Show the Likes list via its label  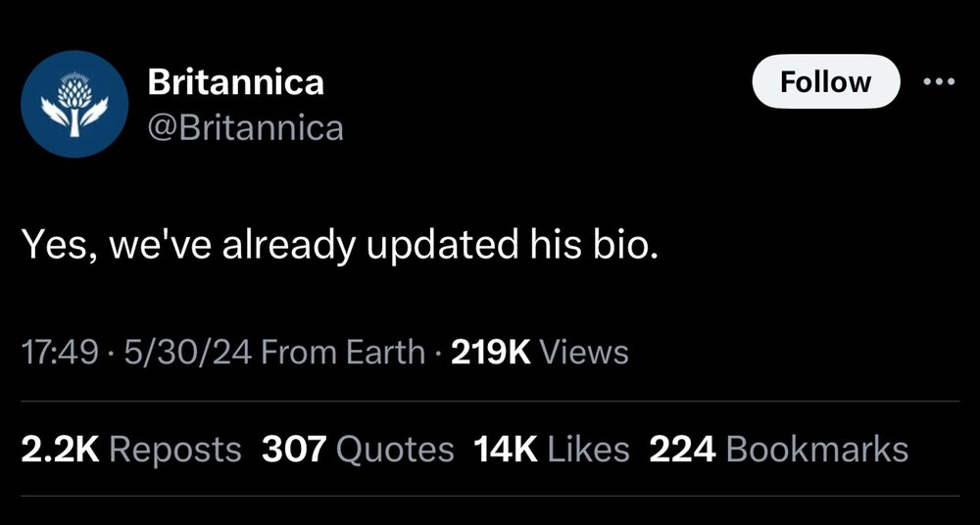(x=587, y=450)
